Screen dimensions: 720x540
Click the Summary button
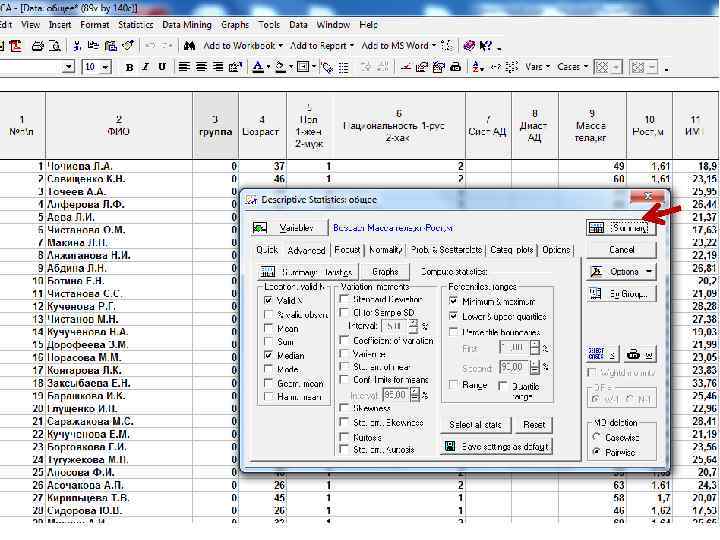point(621,228)
